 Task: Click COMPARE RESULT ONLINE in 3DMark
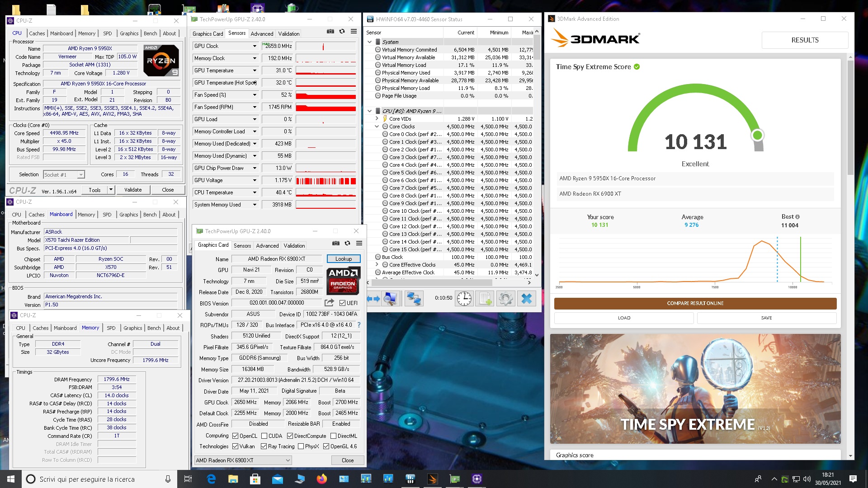[695, 303]
